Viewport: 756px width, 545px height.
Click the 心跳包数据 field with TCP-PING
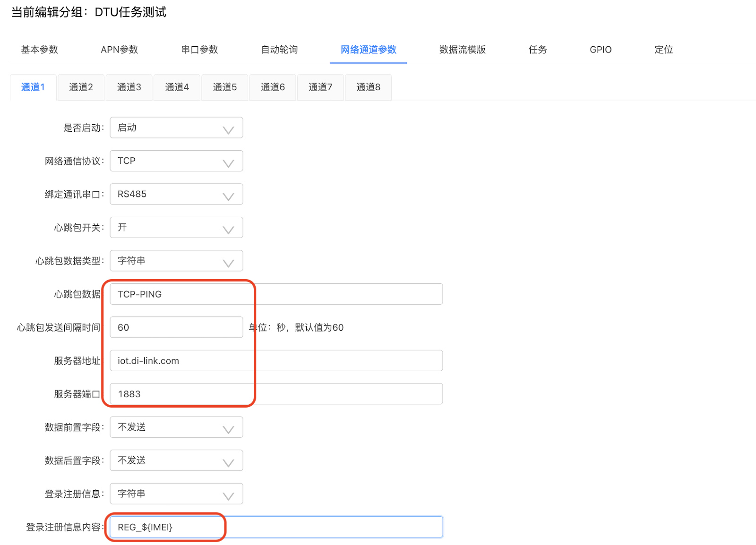tap(276, 294)
